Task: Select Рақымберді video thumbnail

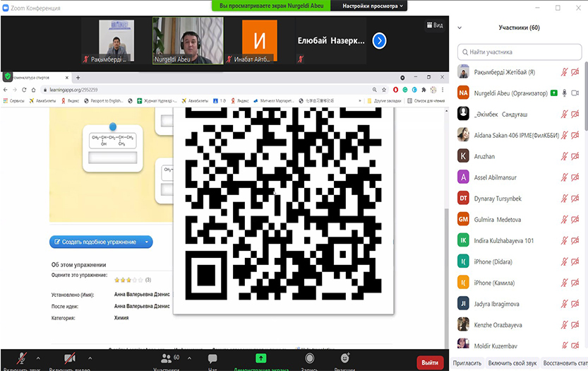Action: tap(116, 41)
